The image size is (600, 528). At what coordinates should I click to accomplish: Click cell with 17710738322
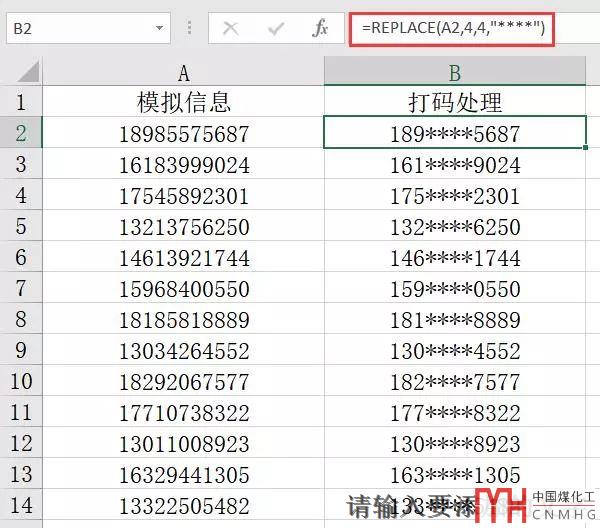pyautogui.click(x=183, y=411)
